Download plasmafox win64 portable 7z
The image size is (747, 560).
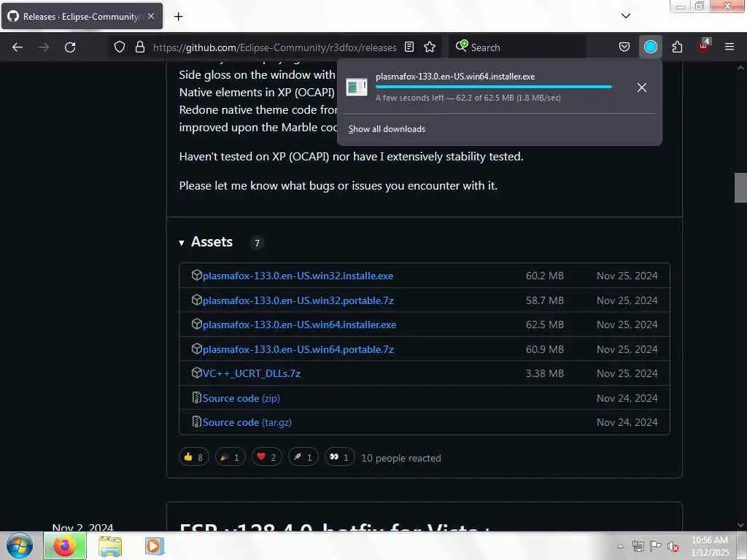298,349
